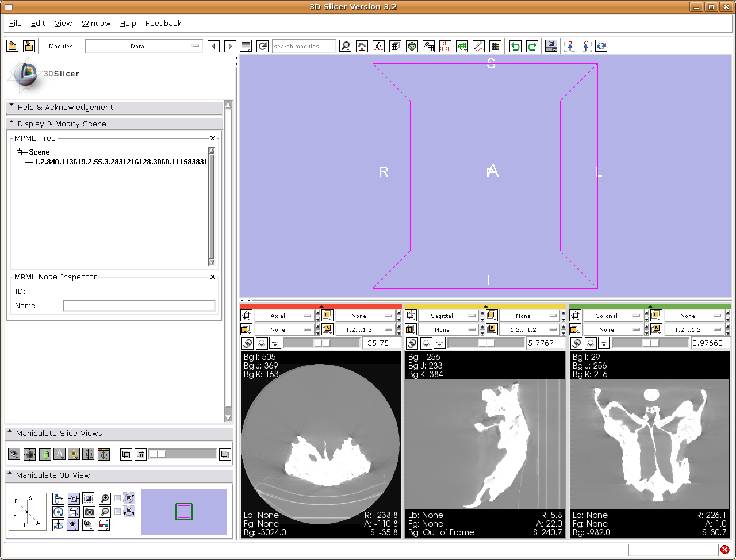Click the center 3D view icon

74,498
